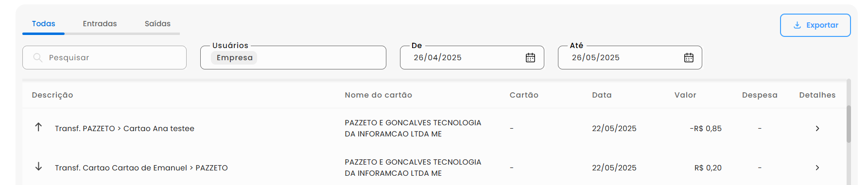Select the Todas tab
The width and height of the screenshot is (868, 185).
point(43,24)
